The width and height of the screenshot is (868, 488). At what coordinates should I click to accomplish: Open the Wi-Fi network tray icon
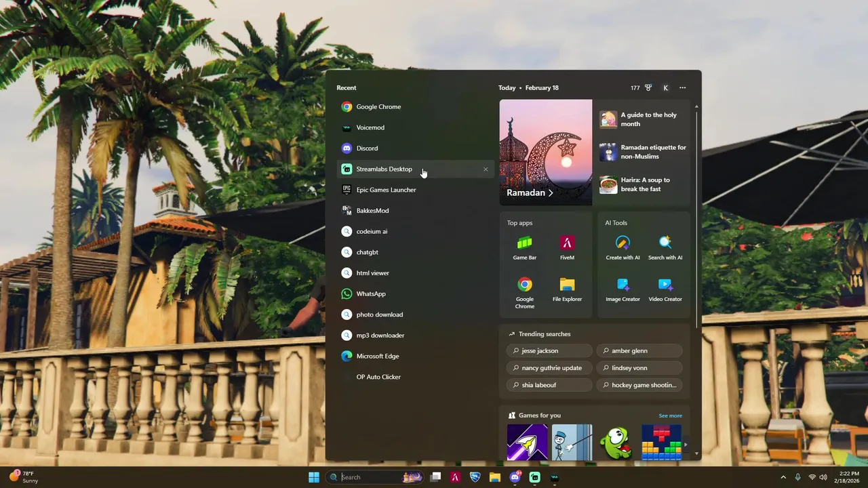pos(812,477)
